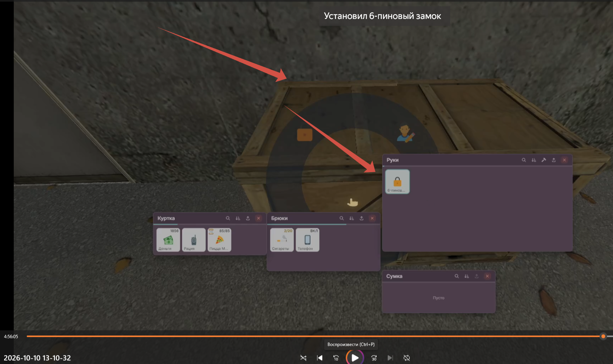Go to the previous track
The image size is (613, 364).
(320, 358)
